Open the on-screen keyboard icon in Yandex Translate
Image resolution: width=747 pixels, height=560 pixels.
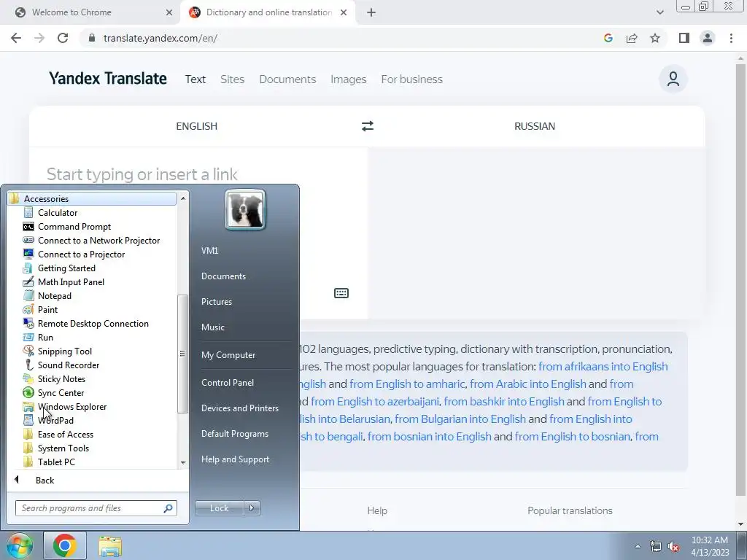(x=341, y=293)
